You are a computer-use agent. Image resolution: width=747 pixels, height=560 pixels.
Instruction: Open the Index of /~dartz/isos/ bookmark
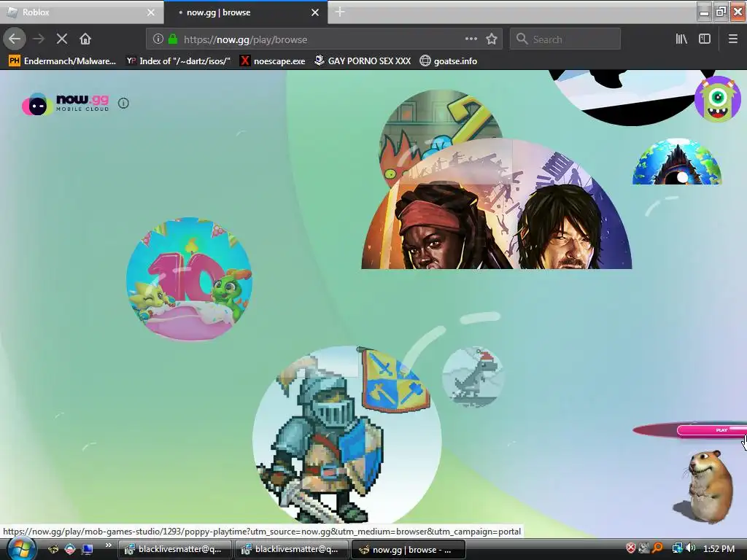tap(178, 61)
